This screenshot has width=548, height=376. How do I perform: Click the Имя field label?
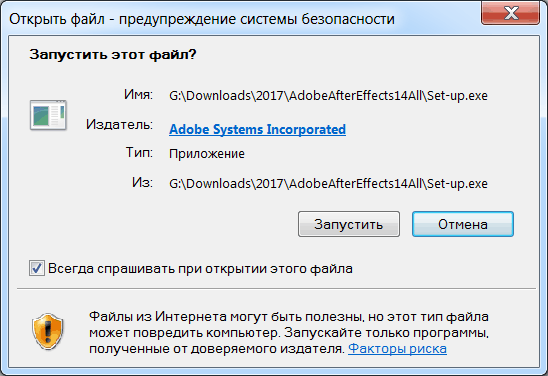138,94
